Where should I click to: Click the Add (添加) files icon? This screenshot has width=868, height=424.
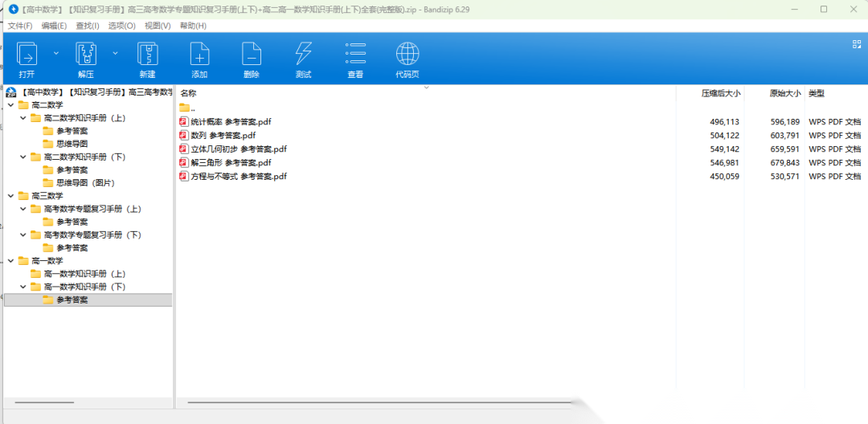[199, 55]
